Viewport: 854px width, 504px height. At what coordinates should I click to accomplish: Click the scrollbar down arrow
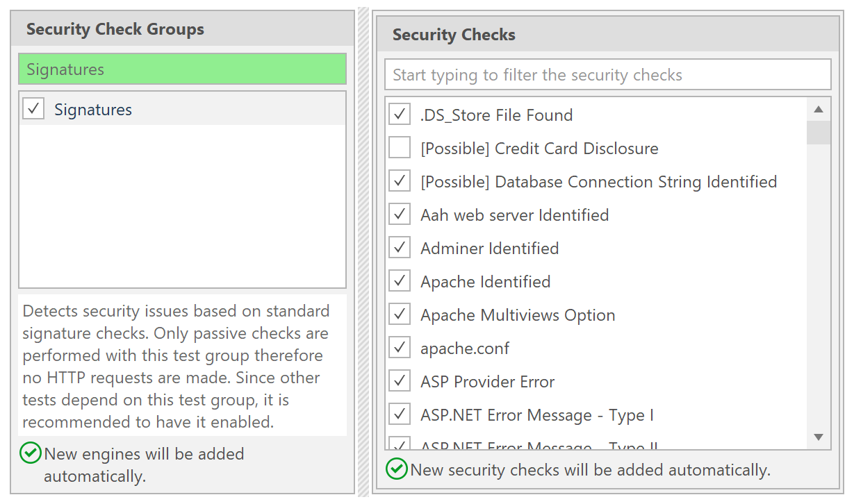point(819,437)
